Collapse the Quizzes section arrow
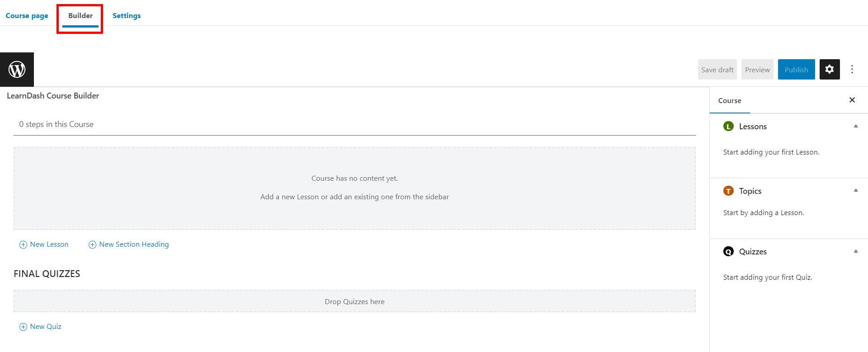868x352 pixels. (x=856, y=251)
